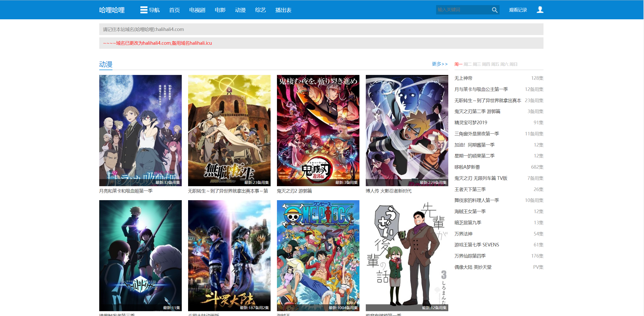Open the 斗罗大陆 poster thumbnail
Viewport: 644px width, 316px height.
(229, 256)
